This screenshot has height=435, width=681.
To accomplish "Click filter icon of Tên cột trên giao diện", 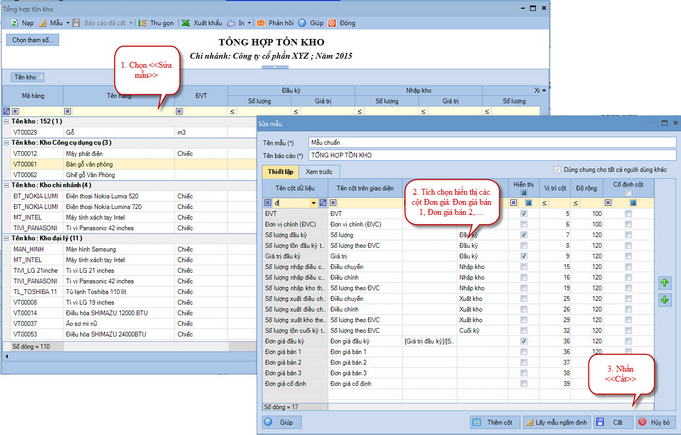I will (333, 203).
